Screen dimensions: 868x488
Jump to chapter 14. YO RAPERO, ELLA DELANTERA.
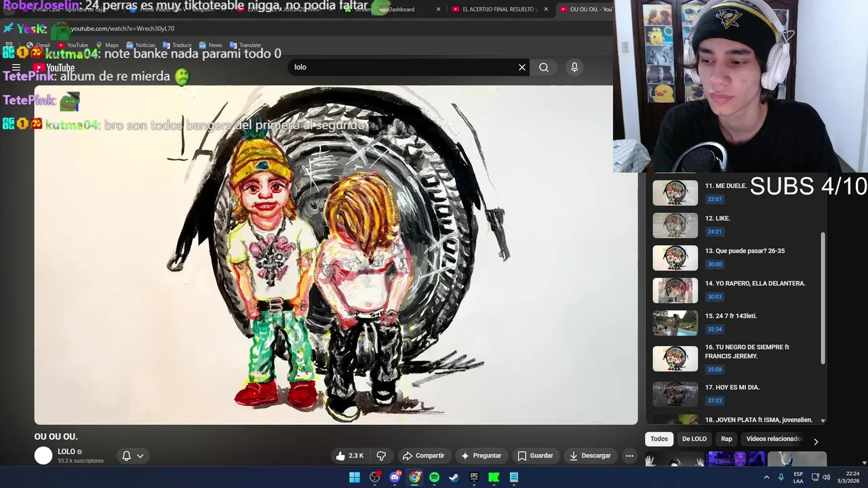tap(736, 290)
